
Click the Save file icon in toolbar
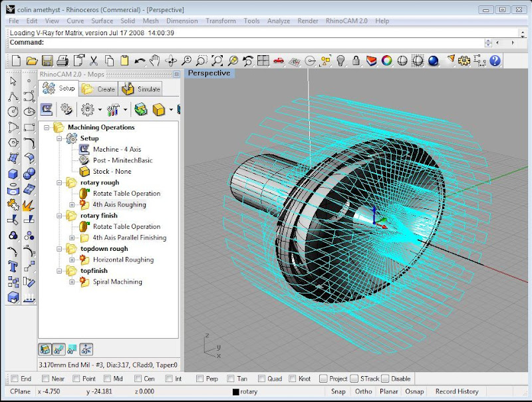coord(47,61)
